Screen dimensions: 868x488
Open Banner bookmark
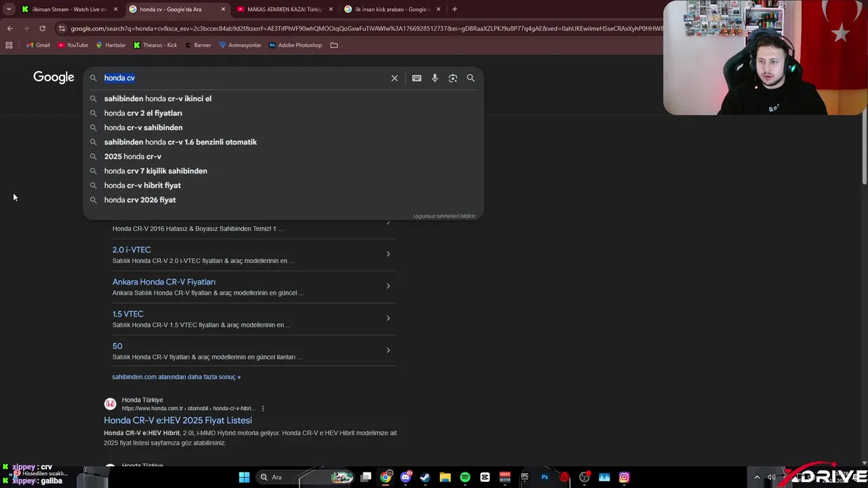(x=197, y=45)
